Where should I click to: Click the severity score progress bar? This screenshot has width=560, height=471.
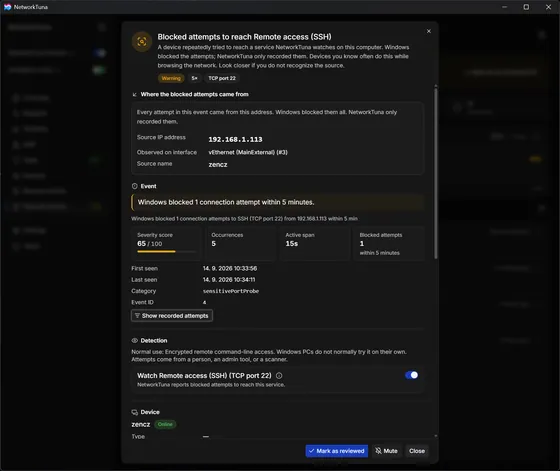(x=167, y=252)
